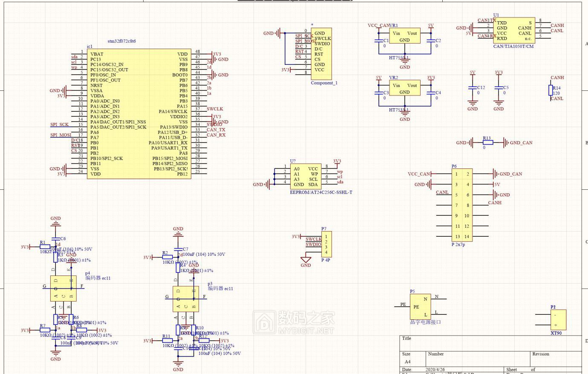Viewport: 588px width, 374px height.
Task: Select resistor R13 between GND and GND_CAN
Action: [x=488, y=142]
